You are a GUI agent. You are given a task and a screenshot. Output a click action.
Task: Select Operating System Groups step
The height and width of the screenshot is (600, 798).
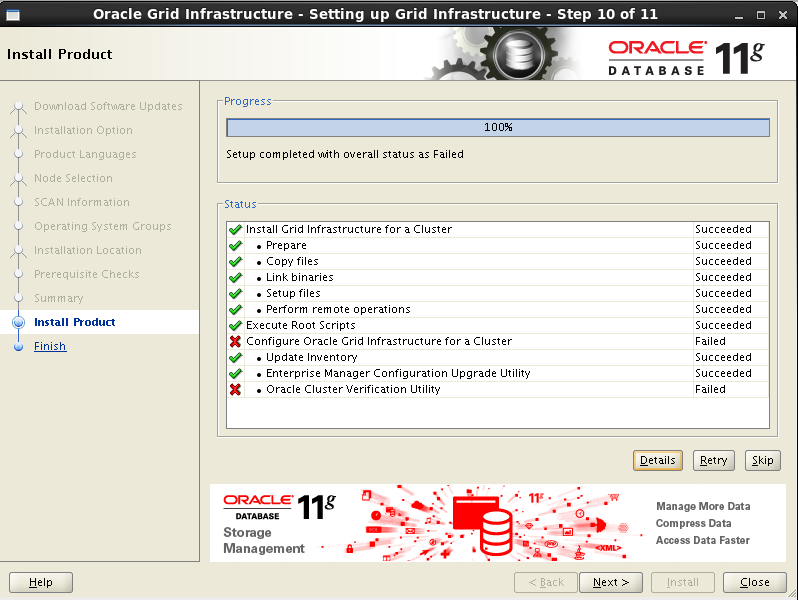tap(102, 226)
